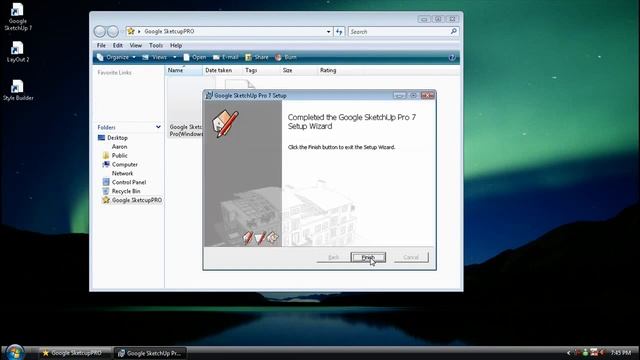Viewport: 640px width, 360px height.
Task: Select Public in the folder tree
Action: [115, 156]
